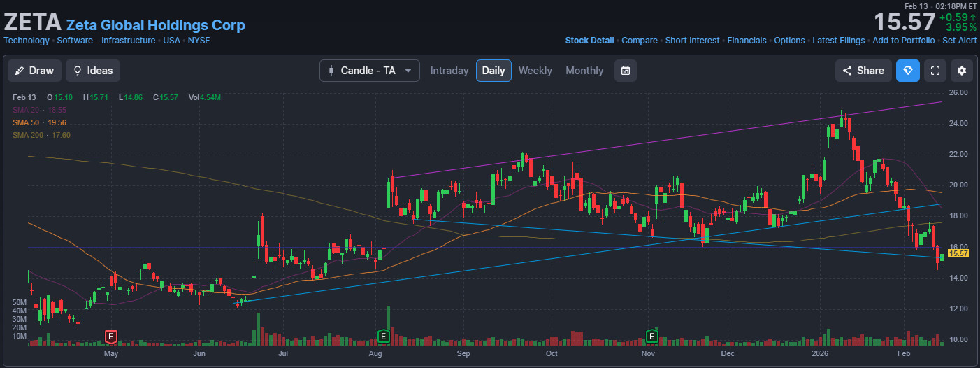
Task: Open the Draw tools button
Action: (x=34, y=71)
